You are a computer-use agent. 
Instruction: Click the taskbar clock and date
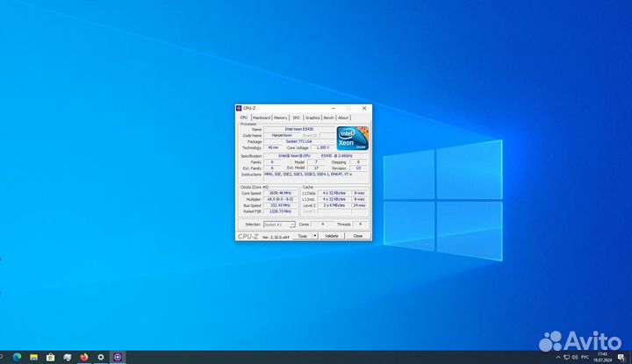601,358
